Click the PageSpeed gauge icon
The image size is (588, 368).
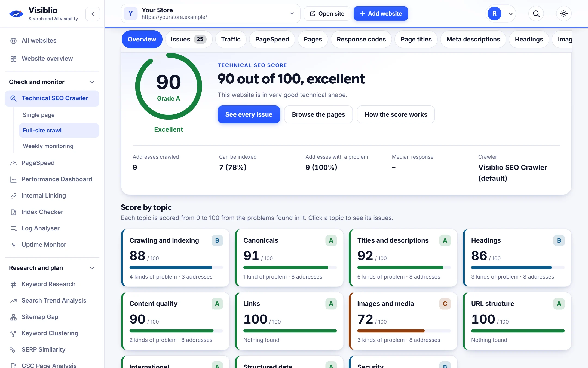(13, 163)
